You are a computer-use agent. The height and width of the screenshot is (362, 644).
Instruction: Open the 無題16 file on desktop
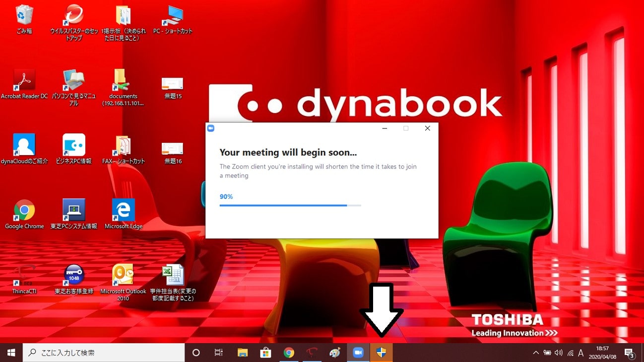(x=173, y=152)
